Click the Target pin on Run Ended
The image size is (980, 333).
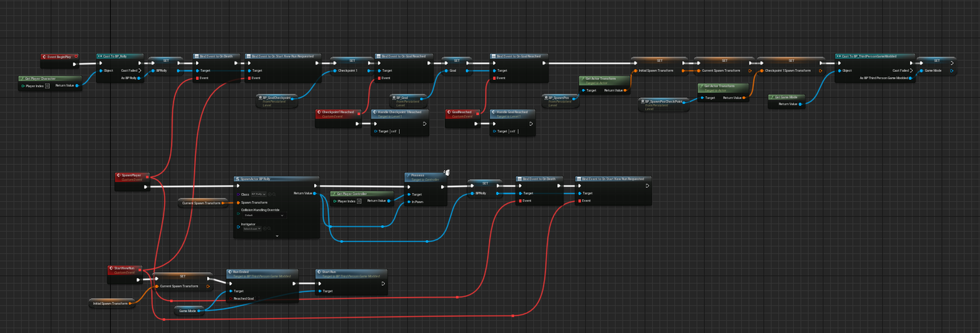pos(231,291)
